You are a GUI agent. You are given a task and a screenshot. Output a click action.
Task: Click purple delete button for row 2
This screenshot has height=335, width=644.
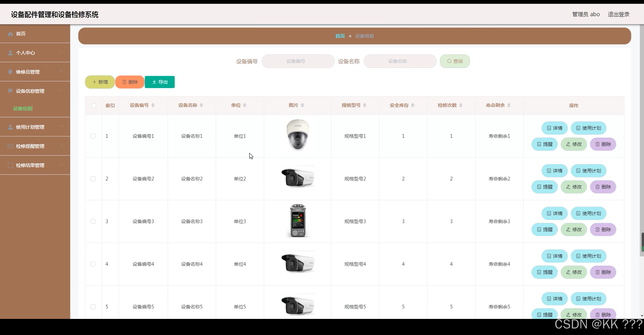pyautogui.click(x=603, y=187)
